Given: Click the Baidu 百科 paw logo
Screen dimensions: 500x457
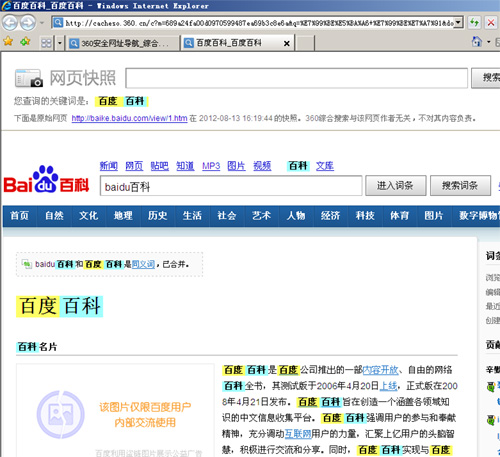Looking at the screenshot, I should click(x=46, y=179).
